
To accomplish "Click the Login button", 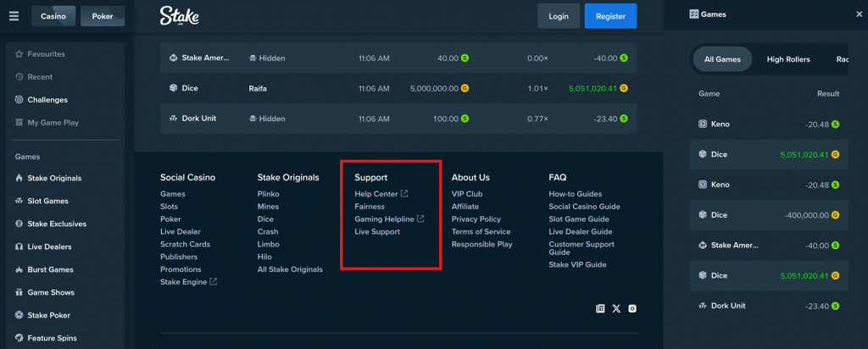I will tap(559, 16).
